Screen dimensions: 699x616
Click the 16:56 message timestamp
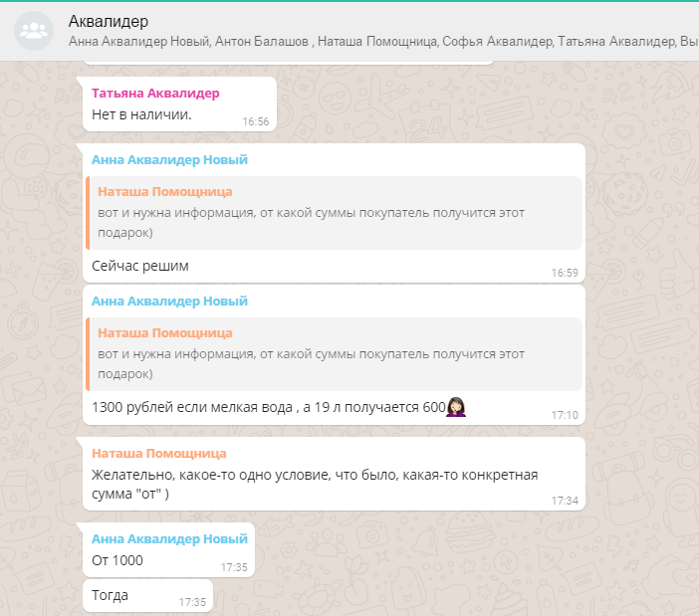tap(256, 121)
